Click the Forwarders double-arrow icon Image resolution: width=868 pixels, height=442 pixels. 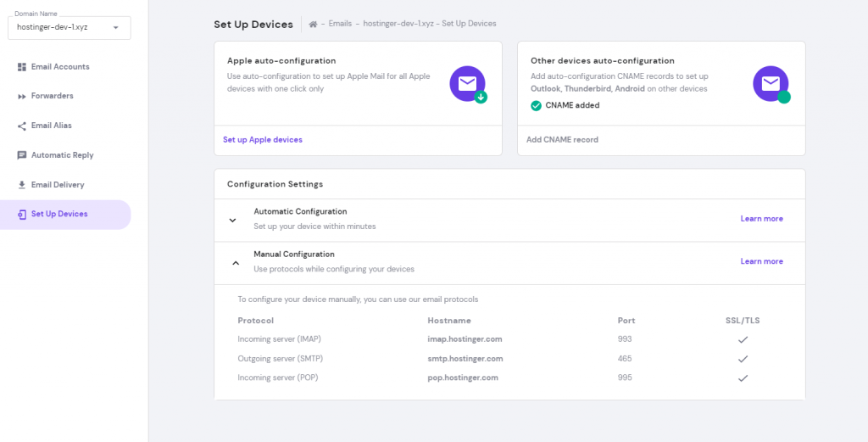[x=22, y=97]
